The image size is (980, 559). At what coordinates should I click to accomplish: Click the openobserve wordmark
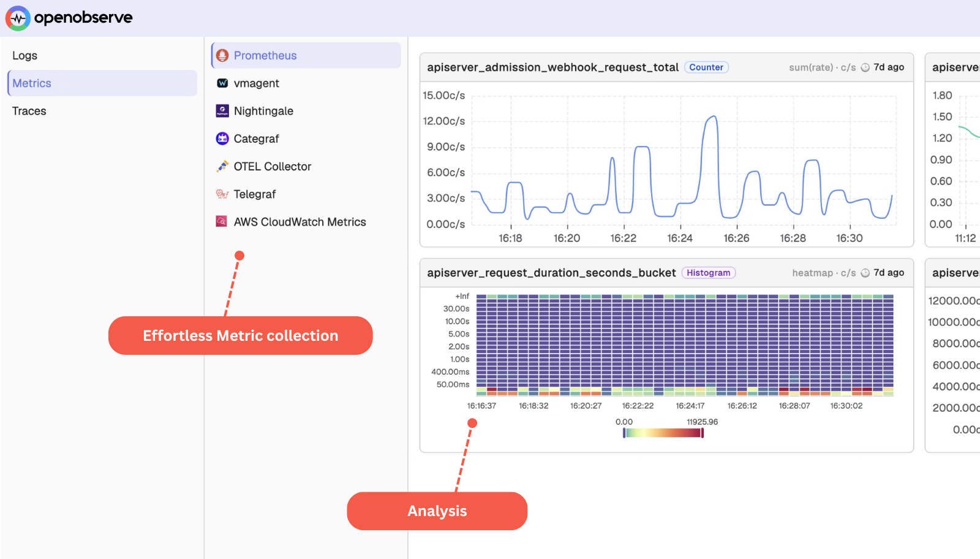[83, 18]
